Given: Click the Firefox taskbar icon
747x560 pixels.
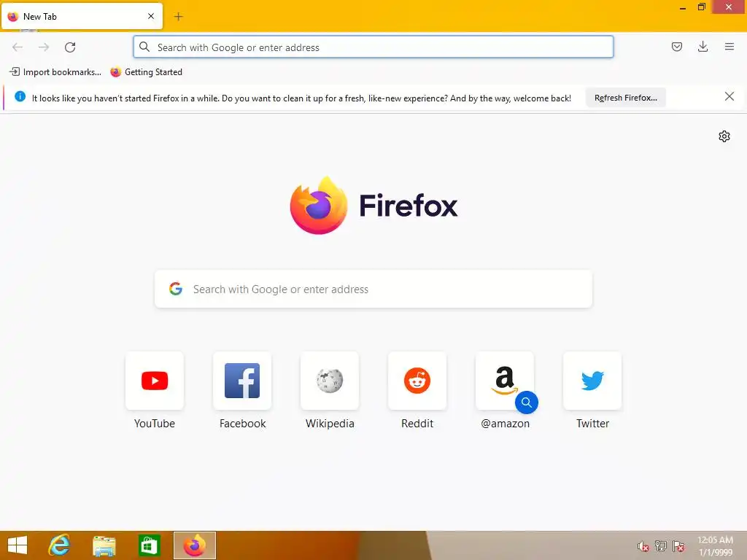Looking at the screenshot, I should pyautogui.click(x=194, y=545).
